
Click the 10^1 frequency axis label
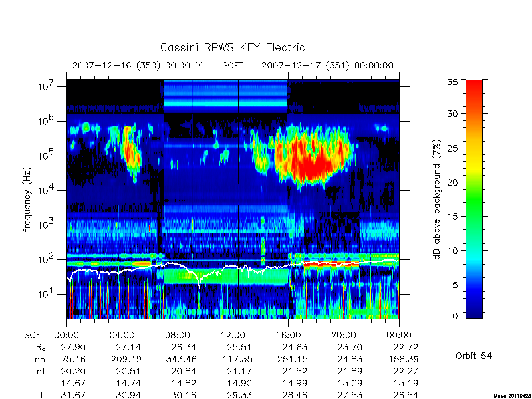(46, 293)
